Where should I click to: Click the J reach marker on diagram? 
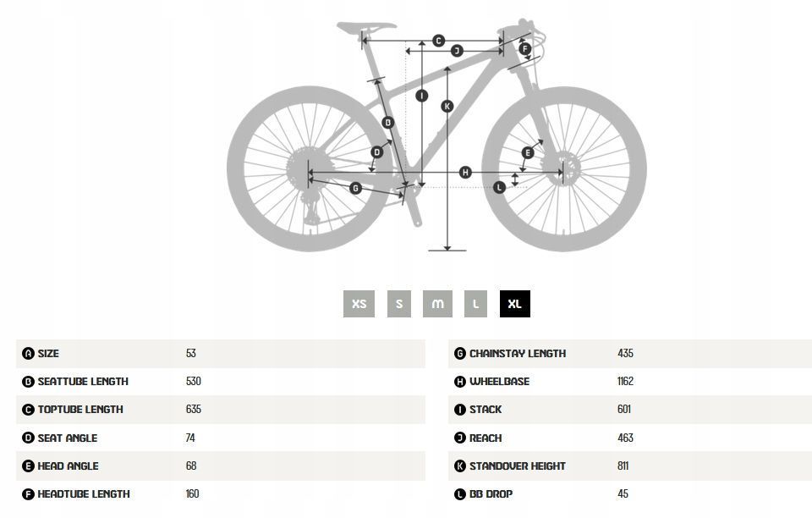457,51
